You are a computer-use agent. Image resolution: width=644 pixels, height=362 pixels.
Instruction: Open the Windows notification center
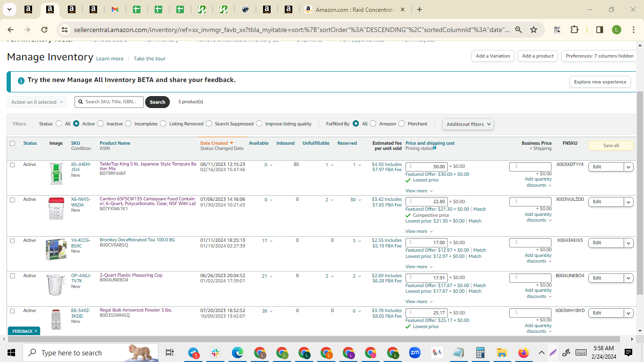[x=628, y=353]
